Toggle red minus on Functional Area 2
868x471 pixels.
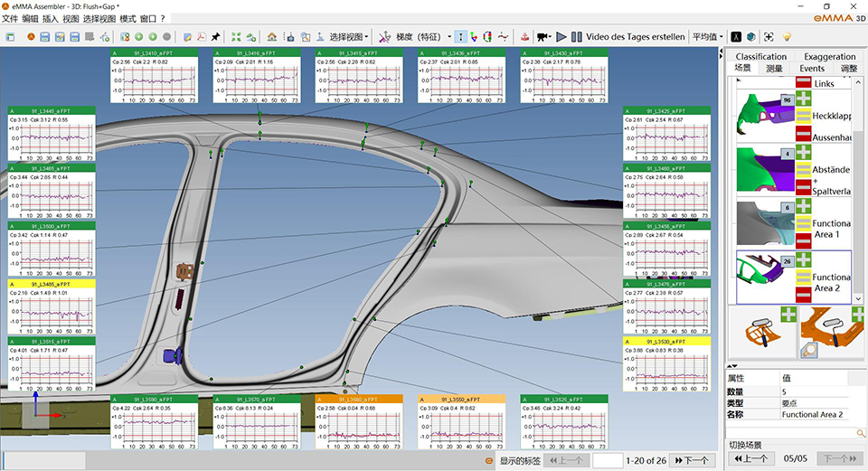tap(802, 296)
